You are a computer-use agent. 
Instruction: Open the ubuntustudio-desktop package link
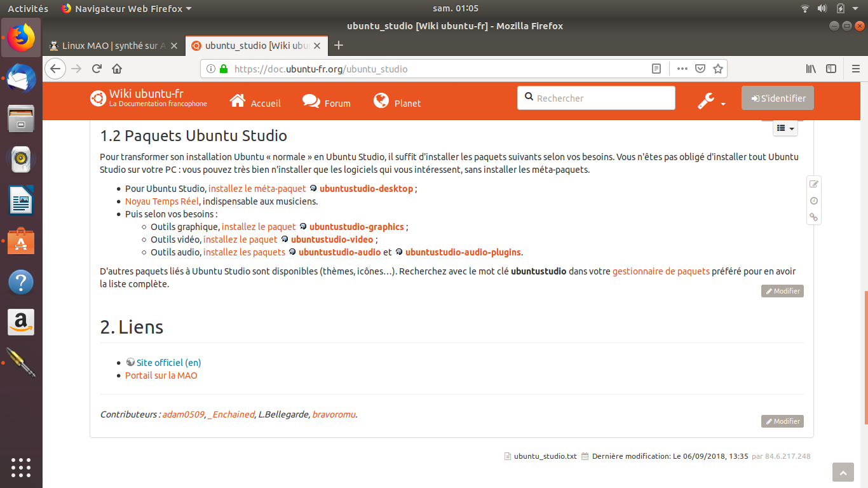click(x=366, y=189)
